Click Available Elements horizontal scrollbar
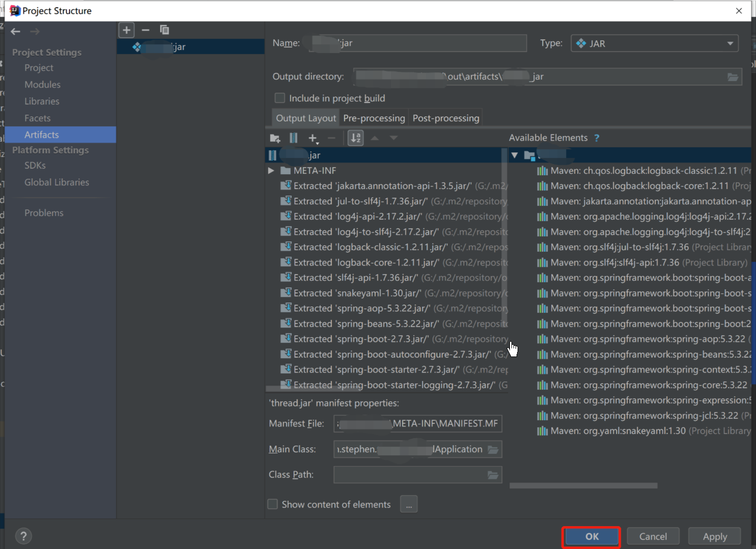Viewport: 756px width, 549px height. [x=583, y=486]
